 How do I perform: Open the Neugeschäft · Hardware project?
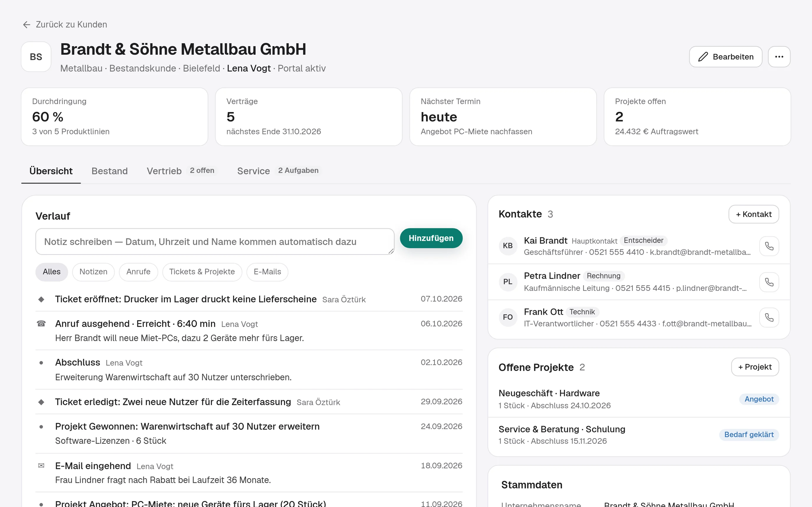(639, 399)
